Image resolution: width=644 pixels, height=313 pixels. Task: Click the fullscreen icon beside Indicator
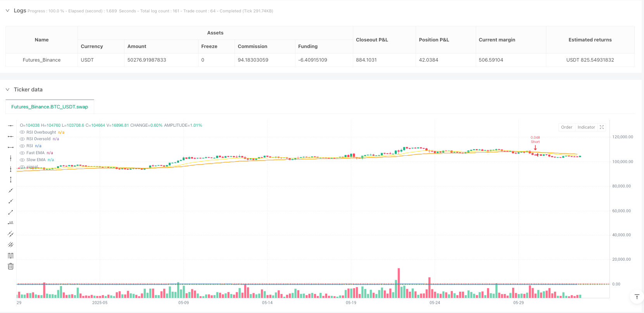[602, 127]
